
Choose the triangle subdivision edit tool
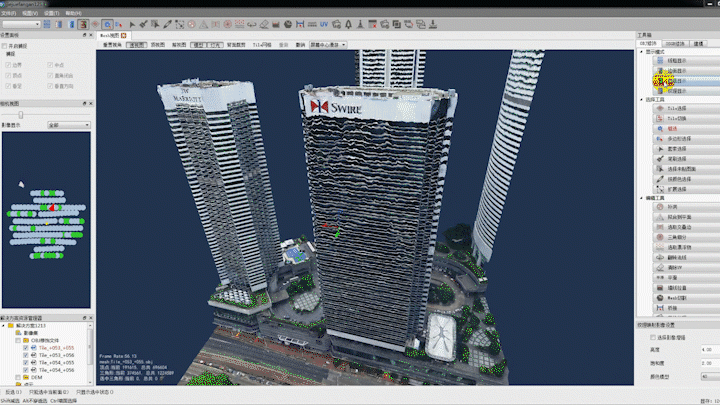[x=686, y=237]
